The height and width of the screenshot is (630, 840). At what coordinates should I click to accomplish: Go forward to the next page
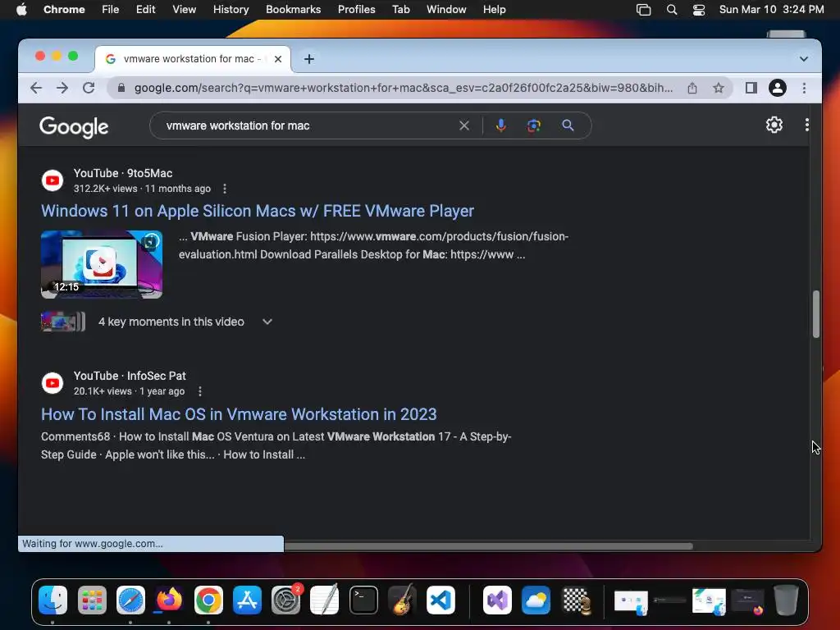pyautogui.click(x=62, y=88)
